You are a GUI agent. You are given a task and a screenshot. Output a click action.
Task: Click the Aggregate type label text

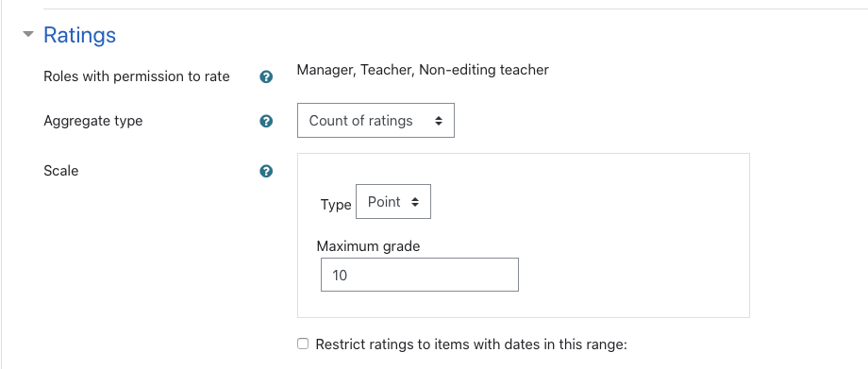[93, 121]
